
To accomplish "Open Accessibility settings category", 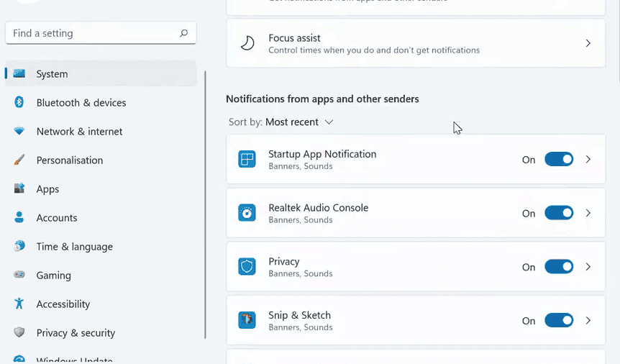I will coord(101,304).
